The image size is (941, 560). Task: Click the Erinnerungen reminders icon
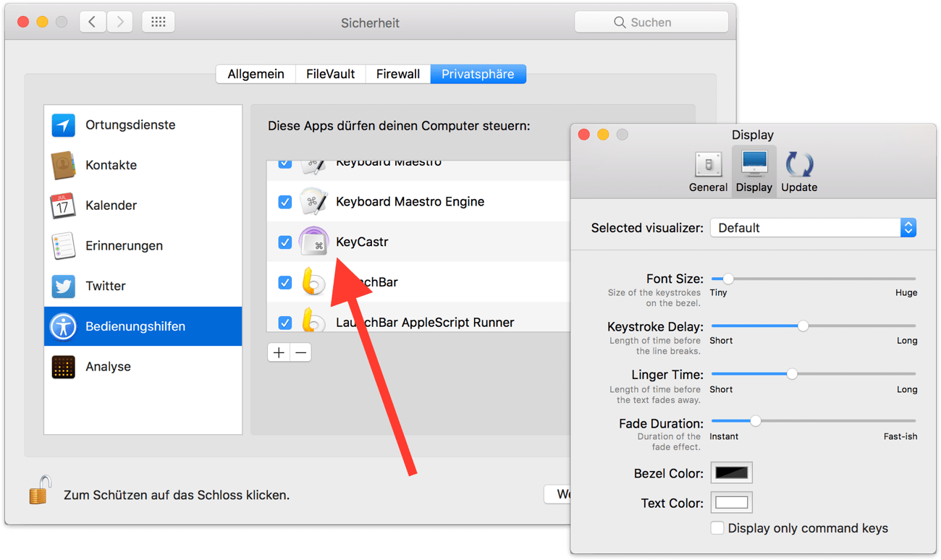(x=64, y=246)
